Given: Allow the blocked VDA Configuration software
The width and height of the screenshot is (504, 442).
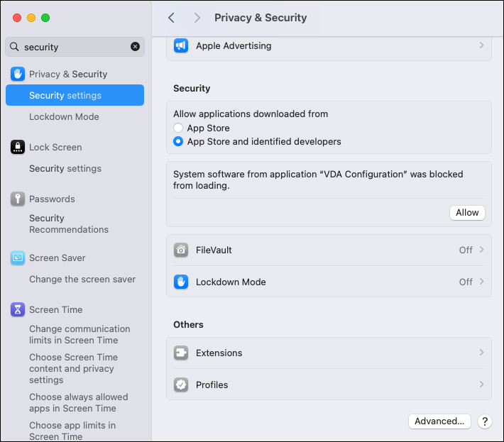Looking at the screenshot, I should 467,212.
